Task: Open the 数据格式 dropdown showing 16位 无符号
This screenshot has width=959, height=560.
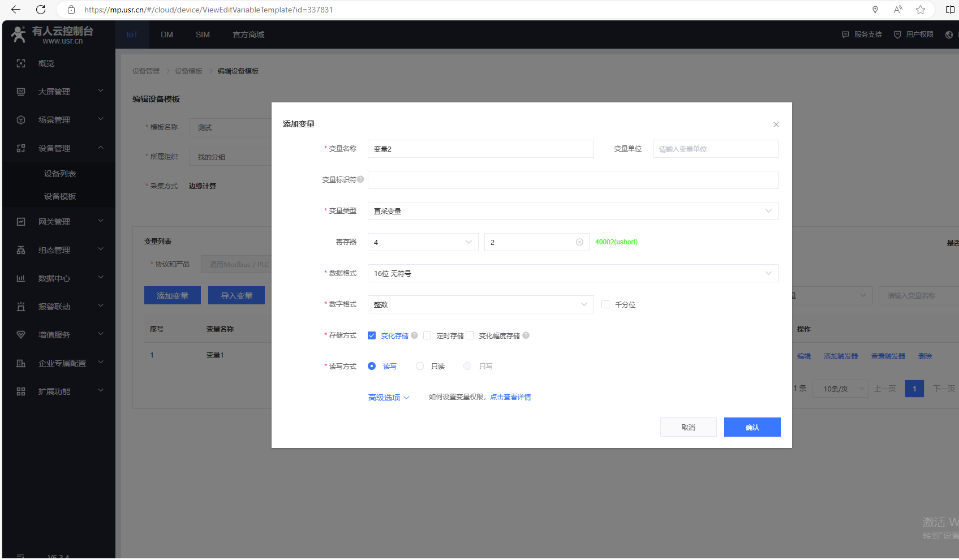Action: tap(573, 273)
